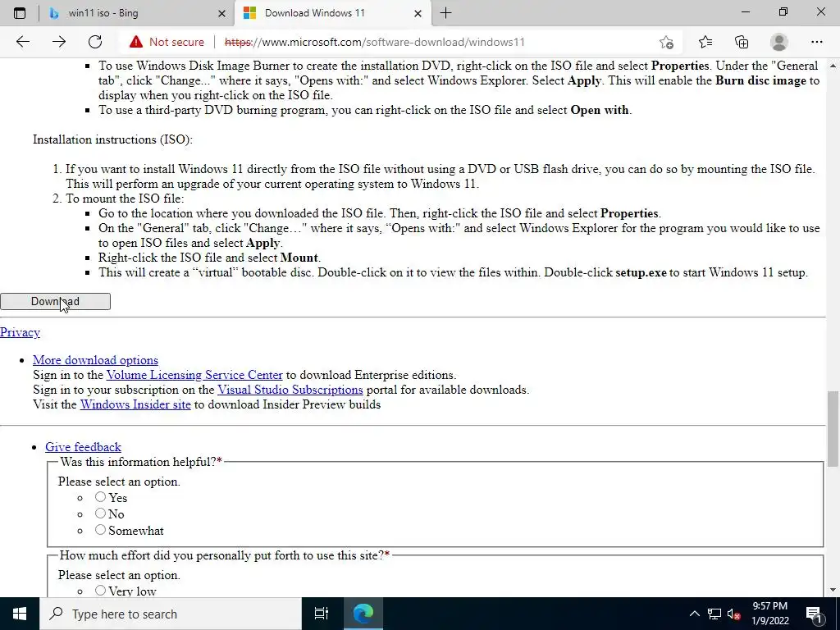This screenshot has height=630, width=840.
Task: Select Very low effort option
Action: coord(100,591)
